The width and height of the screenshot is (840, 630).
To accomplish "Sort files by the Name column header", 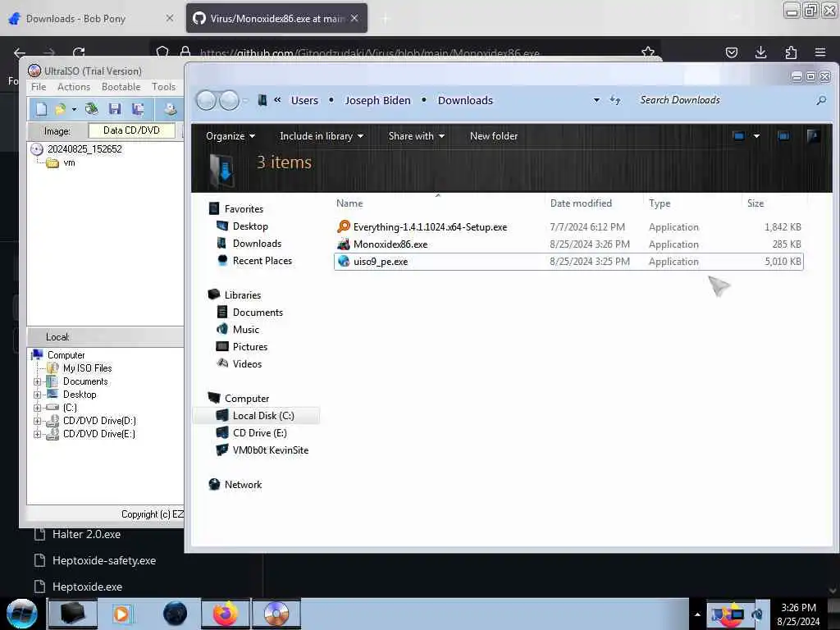I will click(x=349, y=203).
